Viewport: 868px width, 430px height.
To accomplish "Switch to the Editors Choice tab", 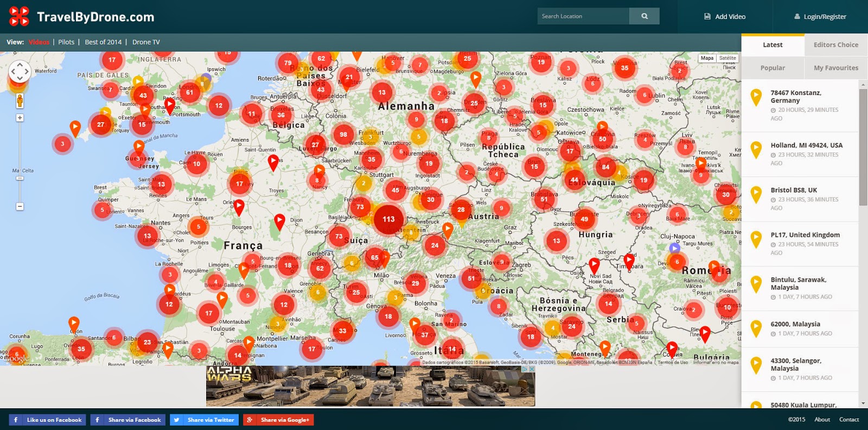I will 836,45.
